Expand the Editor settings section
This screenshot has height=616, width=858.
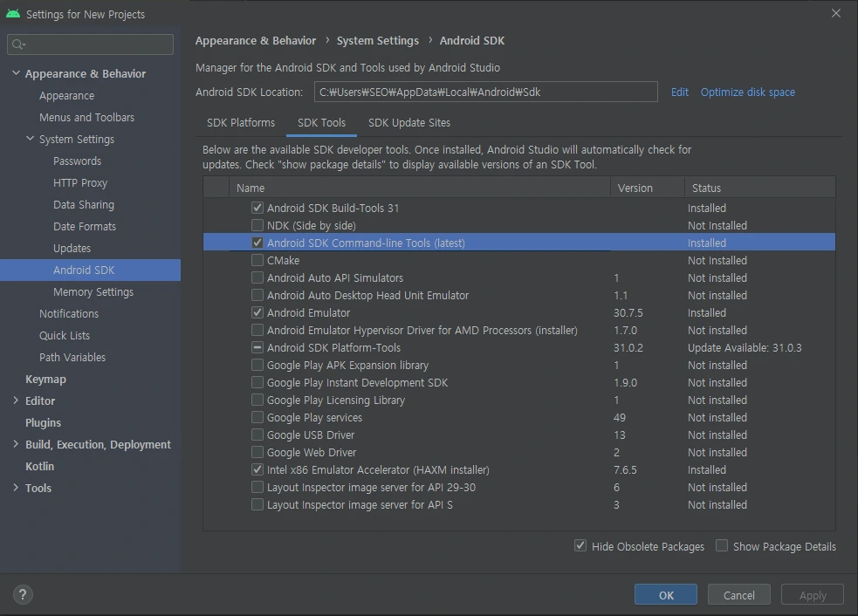pos(16,400)
